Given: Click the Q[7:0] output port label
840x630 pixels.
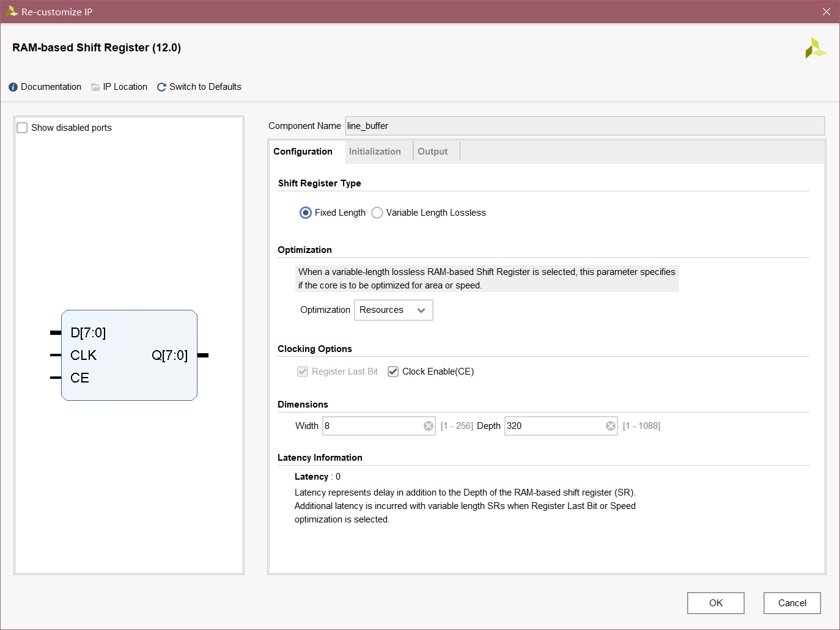Looking at the screenshot, I should [169, 355].
